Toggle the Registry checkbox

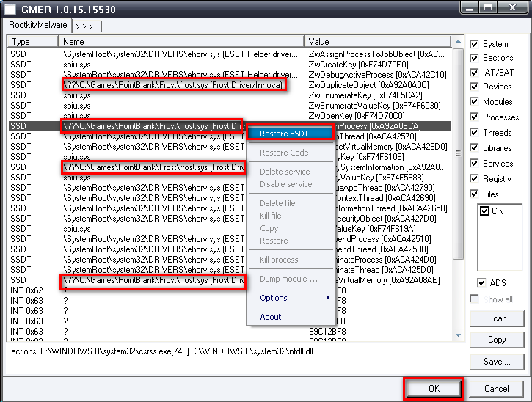[474, 178]
